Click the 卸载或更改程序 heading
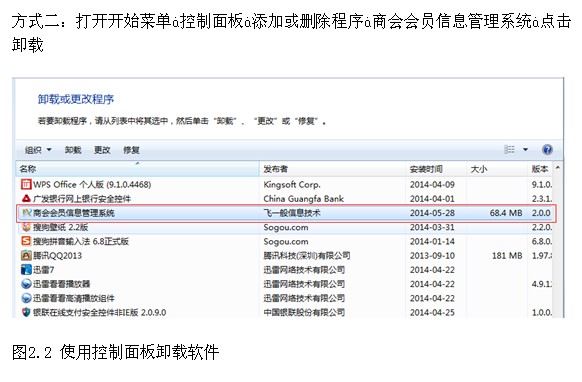 [76, 99]
